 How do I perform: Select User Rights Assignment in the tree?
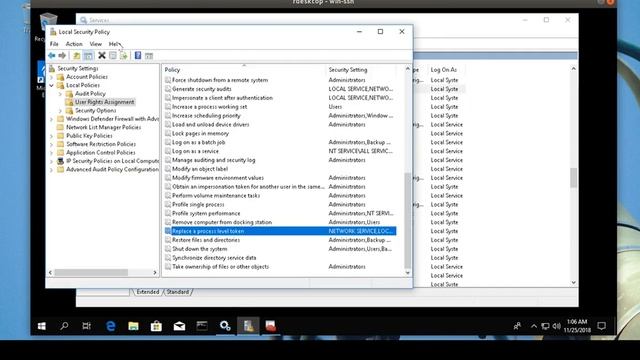(104, 102)
